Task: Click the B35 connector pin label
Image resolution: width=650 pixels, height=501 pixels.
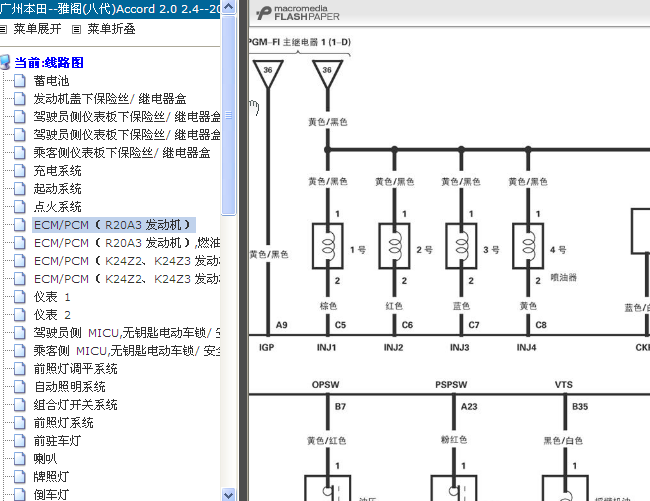Action: click(x=580, y=407)
